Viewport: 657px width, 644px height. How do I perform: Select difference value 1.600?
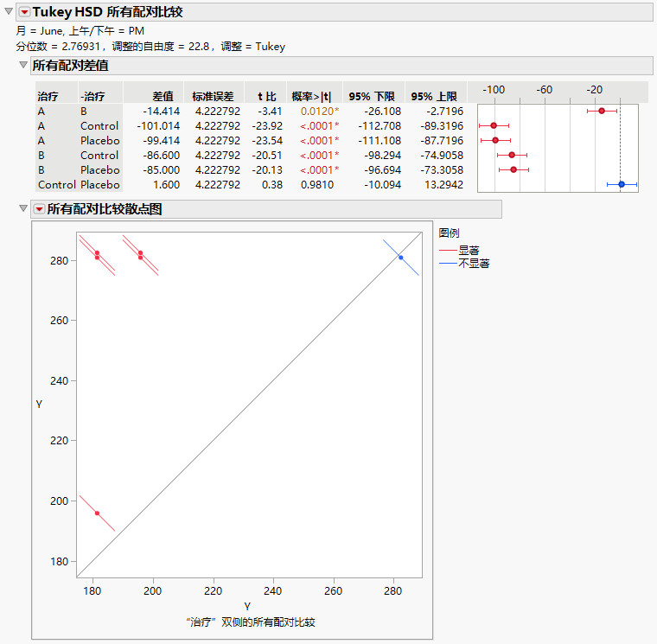point(166,185)
